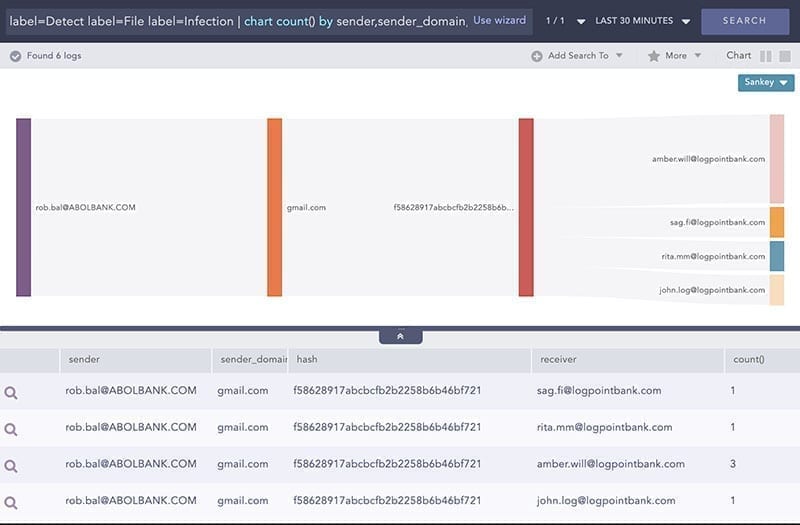This screenshot has width=800, height=525.
Task: Click magnifier icon in john.log row
Action: click(11, 503)
